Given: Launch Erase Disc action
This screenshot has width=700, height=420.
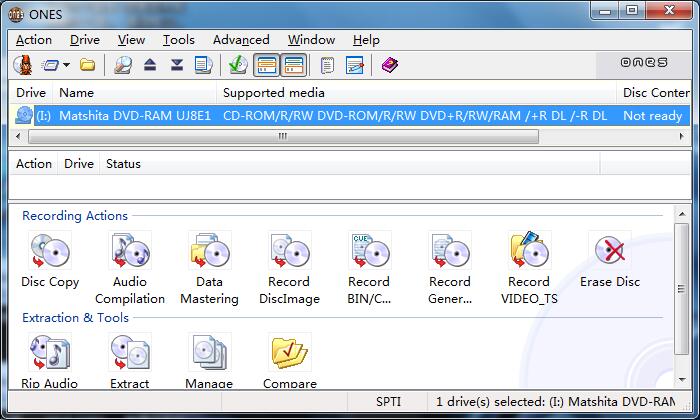Looking at the screenshot, I should coord(610,260).
